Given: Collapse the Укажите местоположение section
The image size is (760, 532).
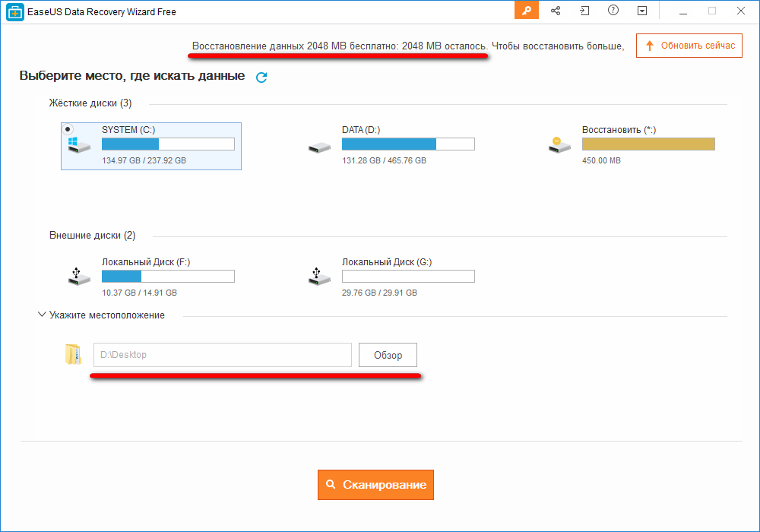Looking at the screenshot, I should [x=42, y=315].
